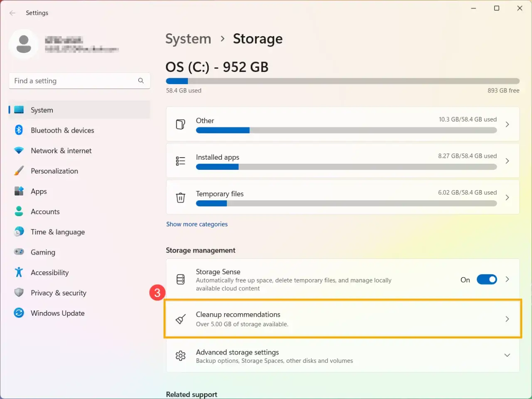
Task: Click the 10.3 GB/58.4 GB used value
Action: point(468,119)
